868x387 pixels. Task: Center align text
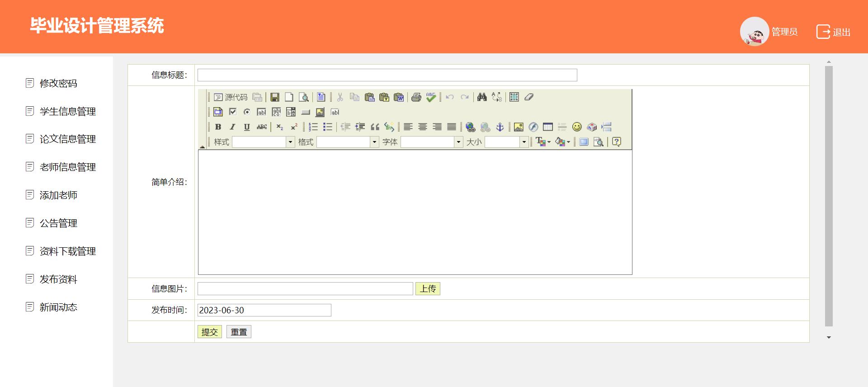423,127
